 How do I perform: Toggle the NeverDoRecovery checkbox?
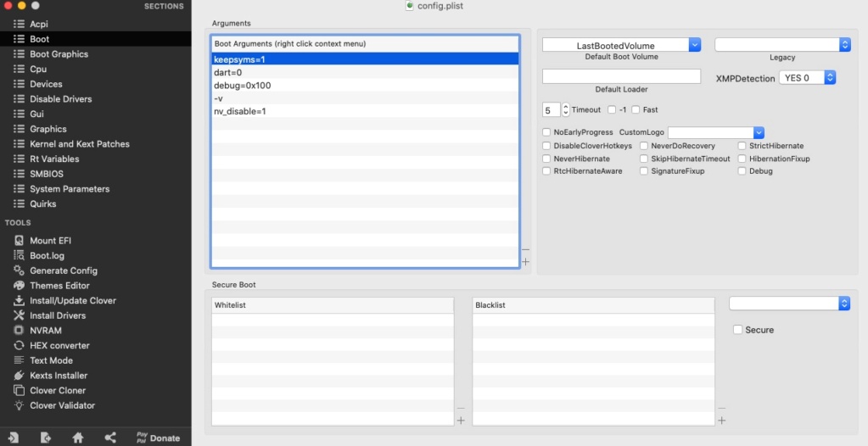point(644,146)
